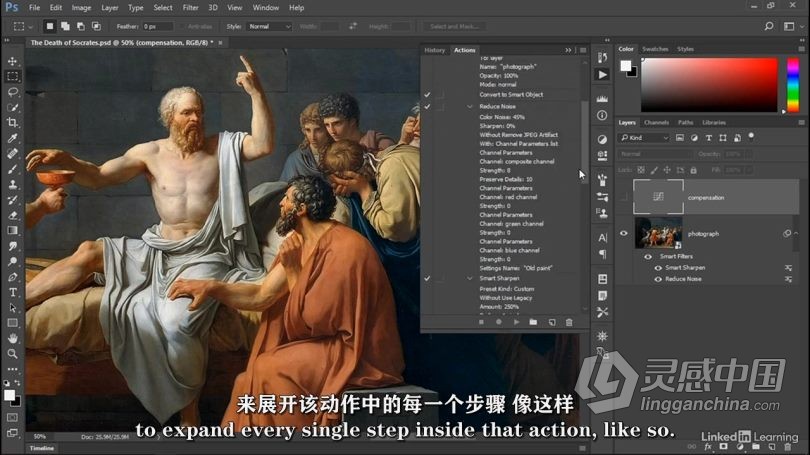Open Smart Sharpen blending options icon
Screen dimensions: 810x455
[788, 268]
